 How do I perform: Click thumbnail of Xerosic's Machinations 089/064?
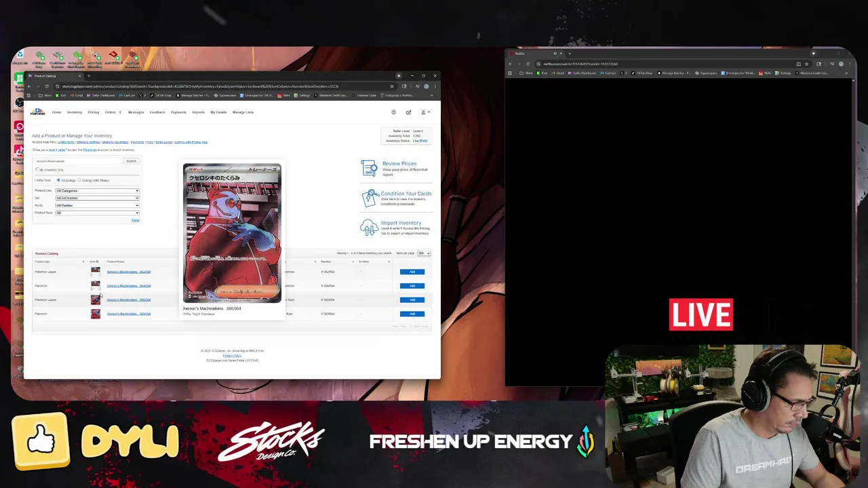point(96,314)
